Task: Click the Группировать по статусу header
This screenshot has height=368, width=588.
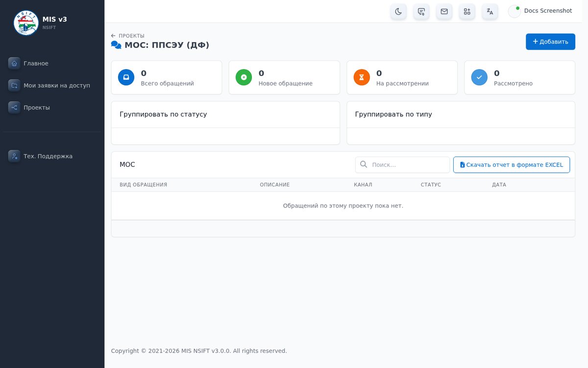Action: click(x=163, y=114)
